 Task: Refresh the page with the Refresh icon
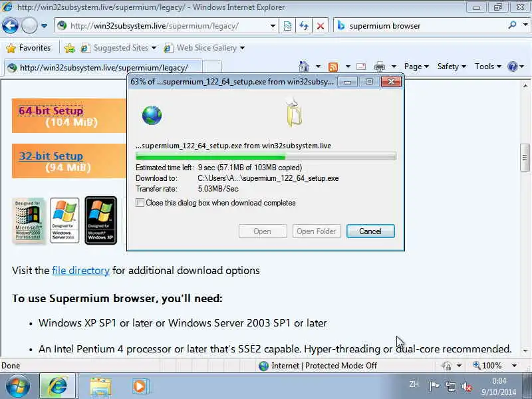(x=304, y=26)
